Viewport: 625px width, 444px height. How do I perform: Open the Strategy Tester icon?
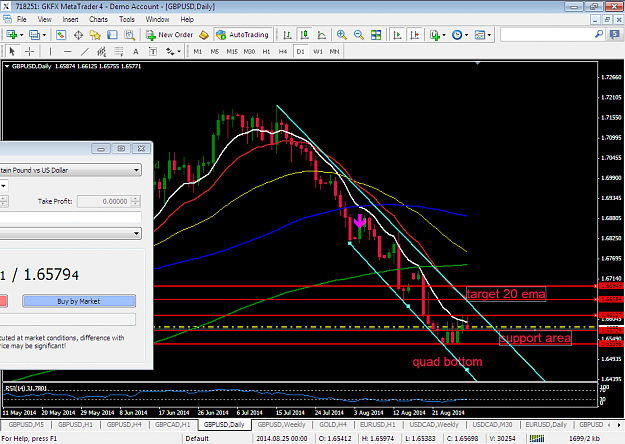coord(130,35)
